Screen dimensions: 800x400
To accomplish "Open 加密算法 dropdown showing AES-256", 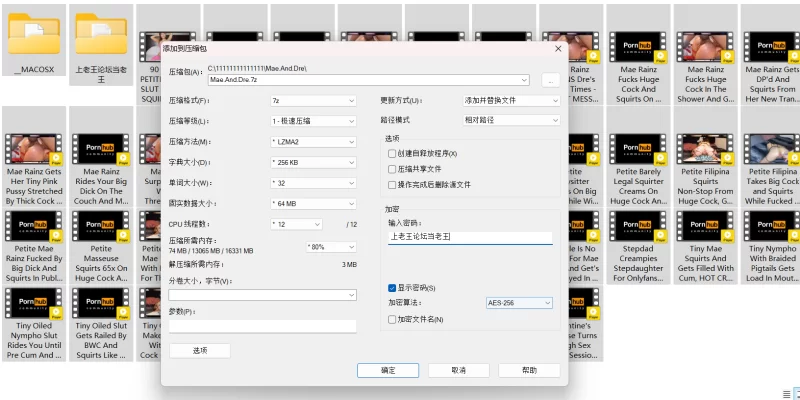I will [519, 303].
